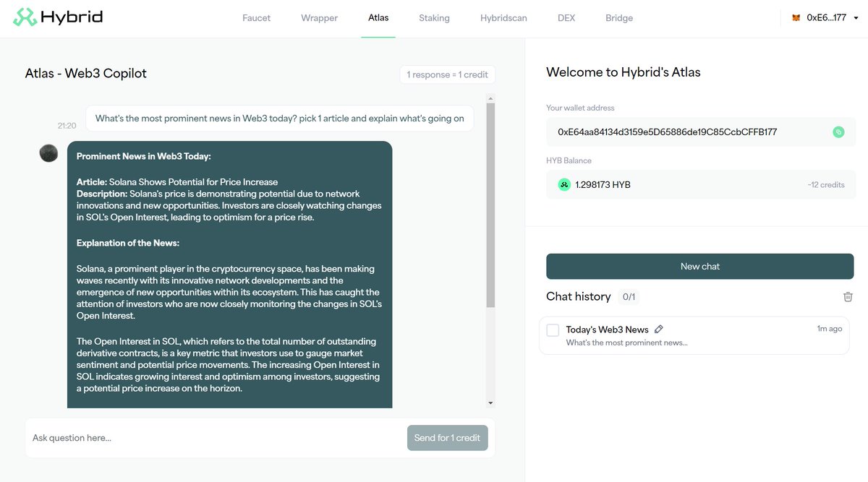Go to the Staking tab
This screenshot has width=868, height=482.
click(434, 18)
